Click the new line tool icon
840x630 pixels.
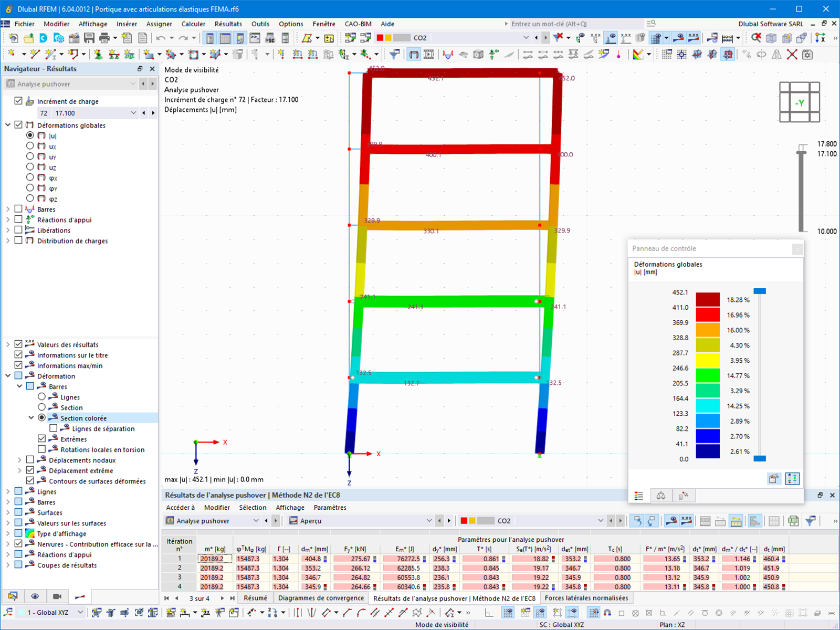click(35, 54)
